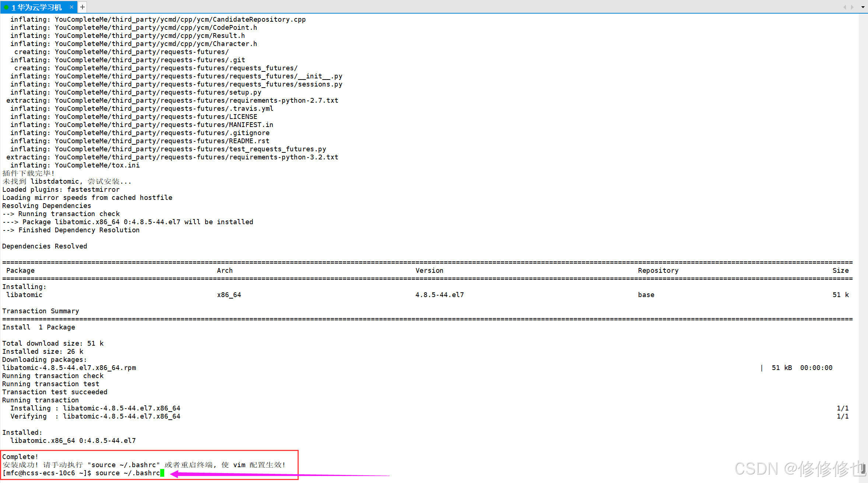Click the 插件下载完毕 message line
Screen dimensions: 868x483
click(x=28, y=173)
